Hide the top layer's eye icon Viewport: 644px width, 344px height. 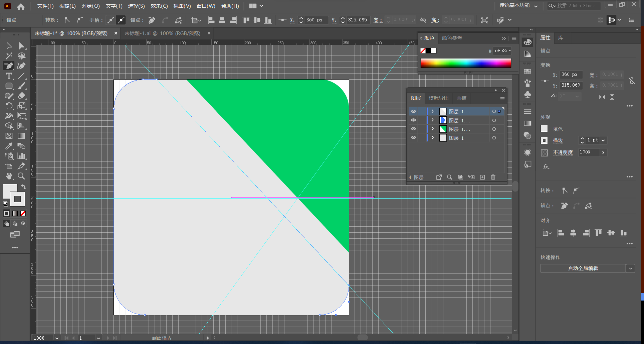click(413, 111)
